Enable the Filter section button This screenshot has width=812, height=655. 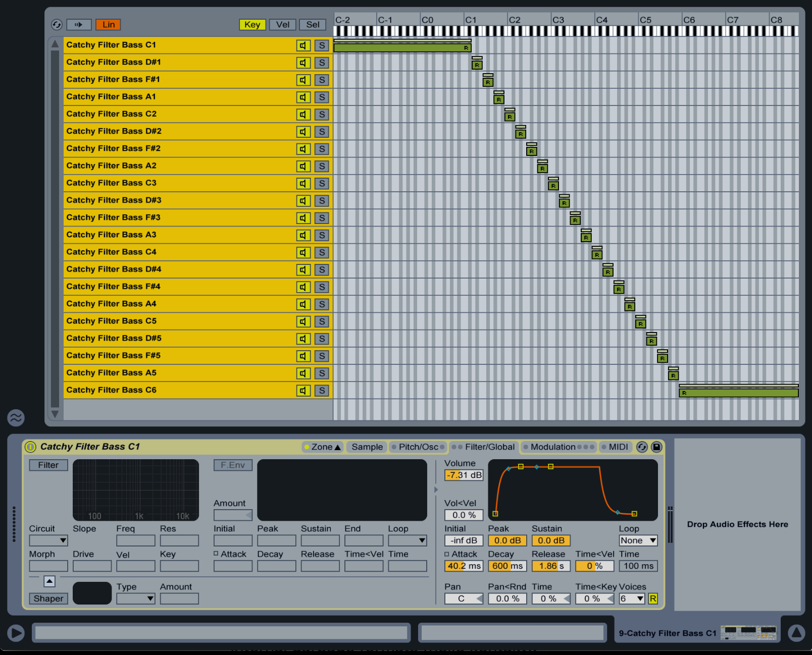click(48, 465)
